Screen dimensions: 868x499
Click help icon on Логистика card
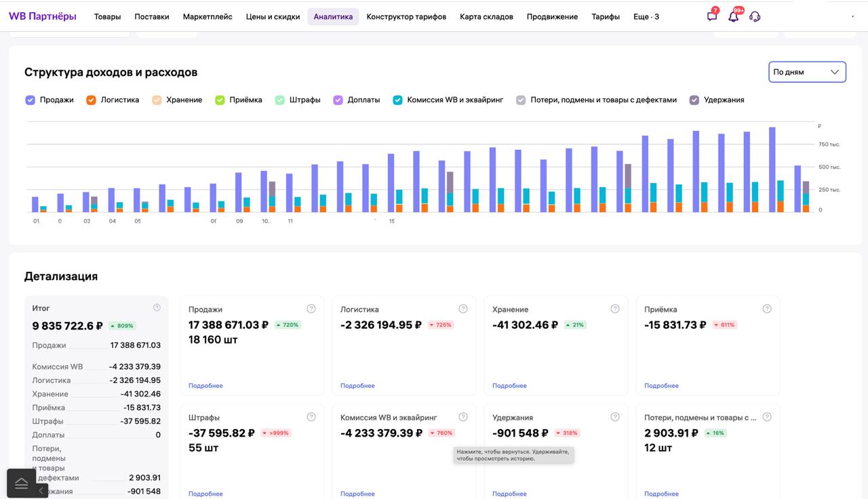click(x=463, y=308)
